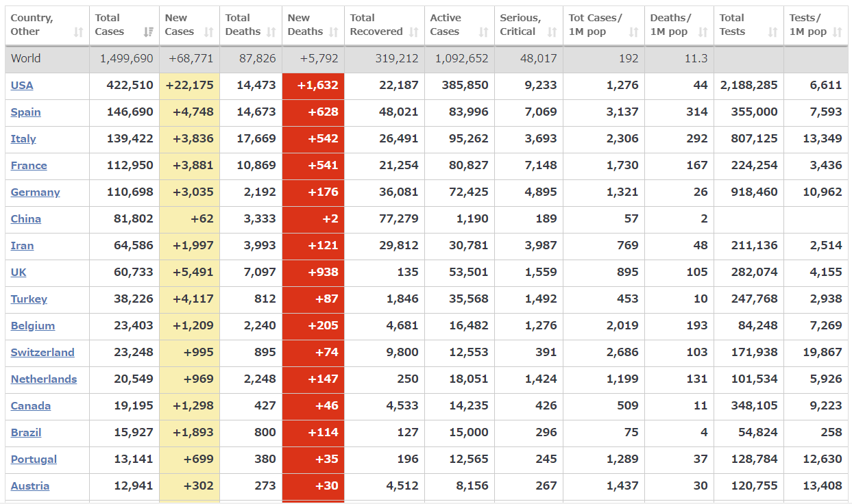Click the UK link

click(x=19, y=273)
